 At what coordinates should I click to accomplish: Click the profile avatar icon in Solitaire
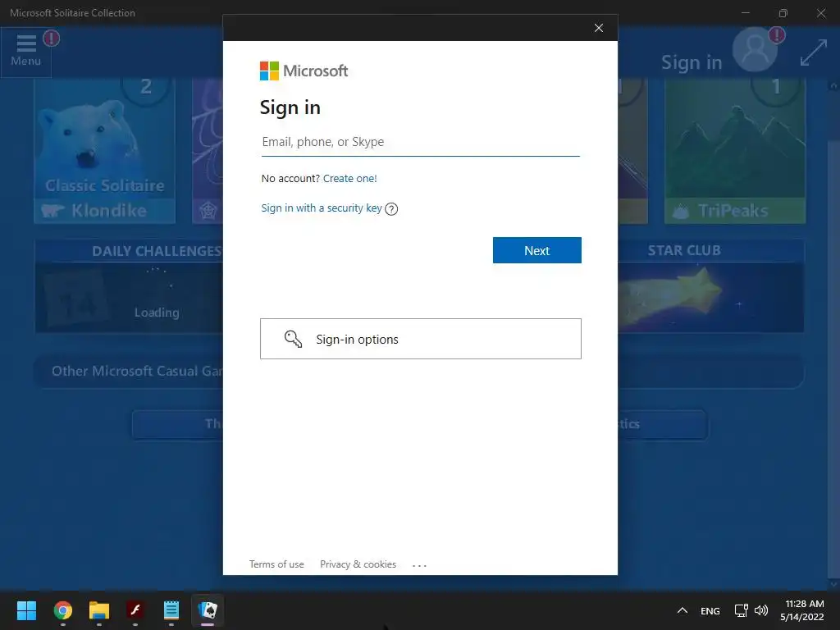[755, 50]
